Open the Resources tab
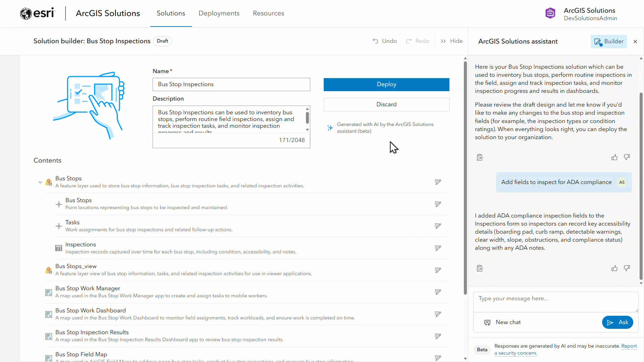 point(268,13)
